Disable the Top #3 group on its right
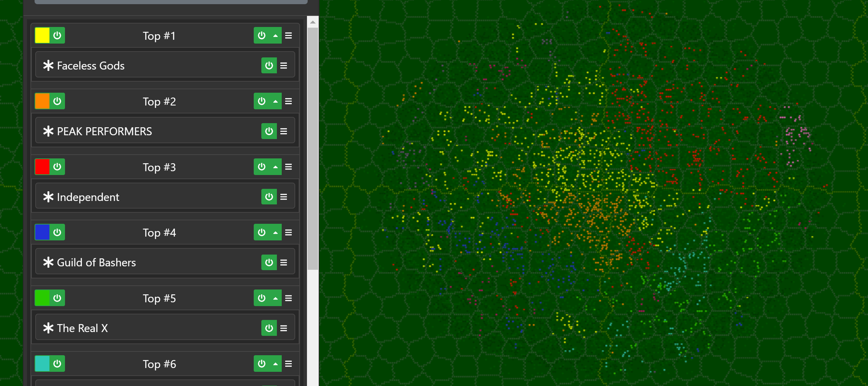The height and width of the screenshot is (386, 868). [x=262, y=167]
